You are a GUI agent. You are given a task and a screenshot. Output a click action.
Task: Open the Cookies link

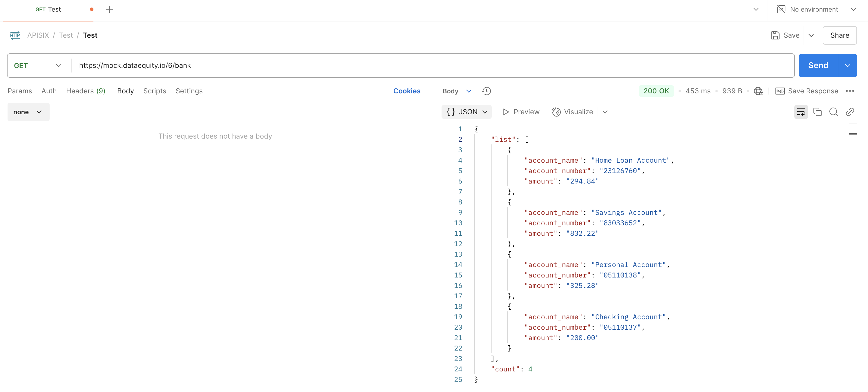coord(406,91)
